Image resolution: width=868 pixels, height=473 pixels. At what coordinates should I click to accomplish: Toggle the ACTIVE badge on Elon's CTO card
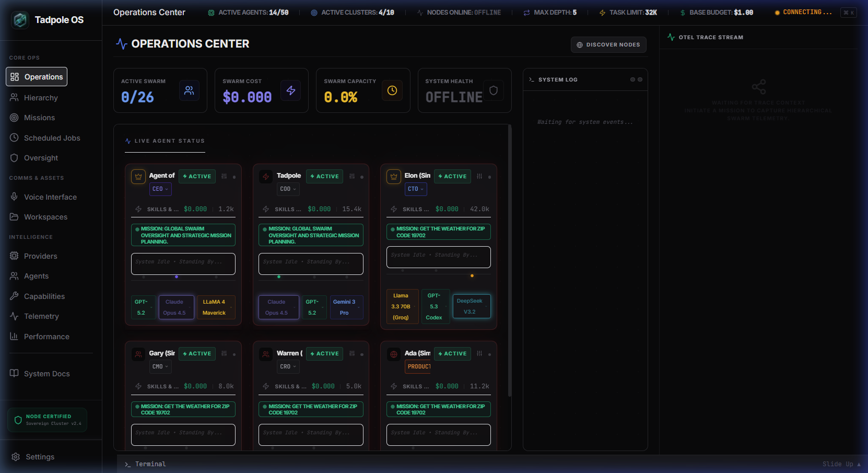pos(452,176)
